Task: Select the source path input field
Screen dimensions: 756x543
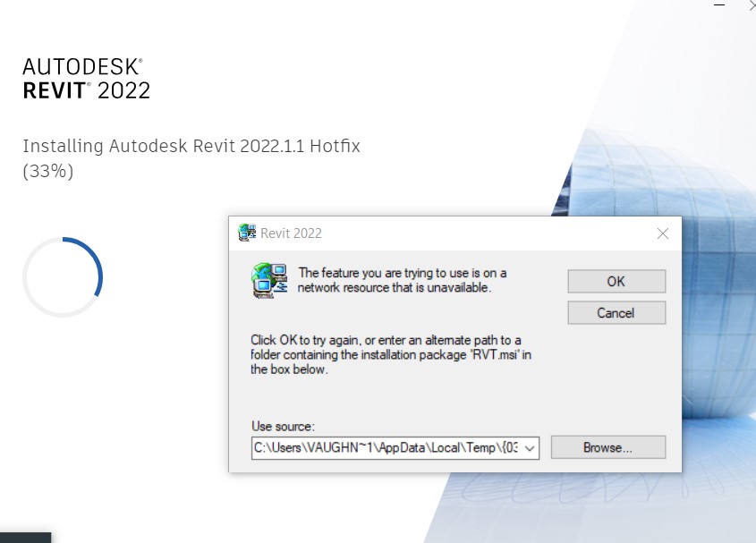Action: (385, 447)
